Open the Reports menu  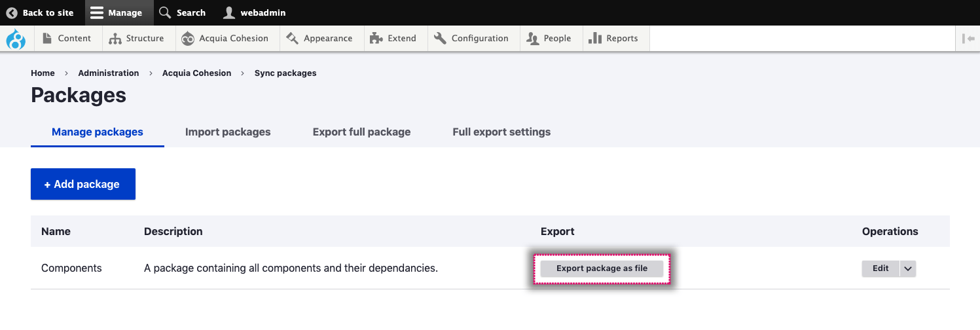pyautogui.click(x=613, y=39)
